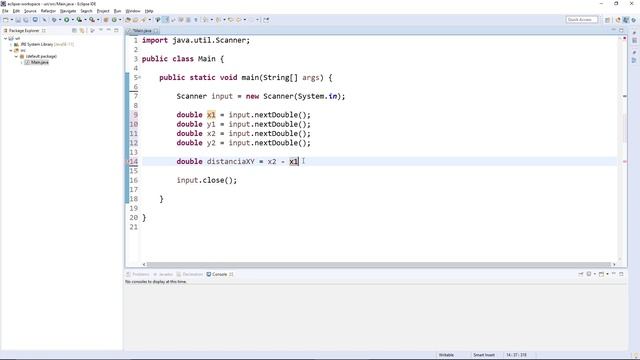The height and width of the screenshot is (360, 640).
Task: Close the Main.java editor tab
Action: tap(156, 31)
